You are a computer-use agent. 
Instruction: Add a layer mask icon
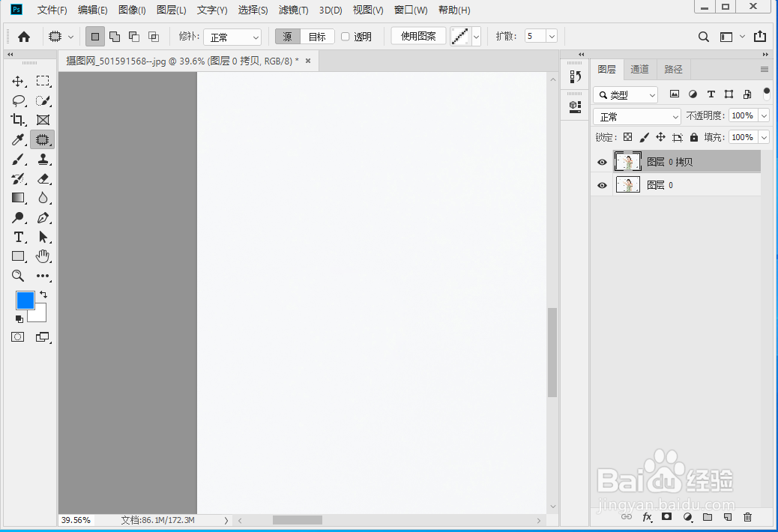tap(667, 516)
